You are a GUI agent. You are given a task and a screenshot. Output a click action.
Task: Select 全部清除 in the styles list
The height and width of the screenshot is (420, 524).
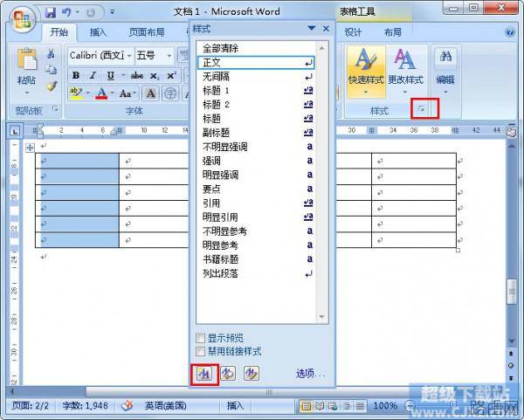(256, 48)
